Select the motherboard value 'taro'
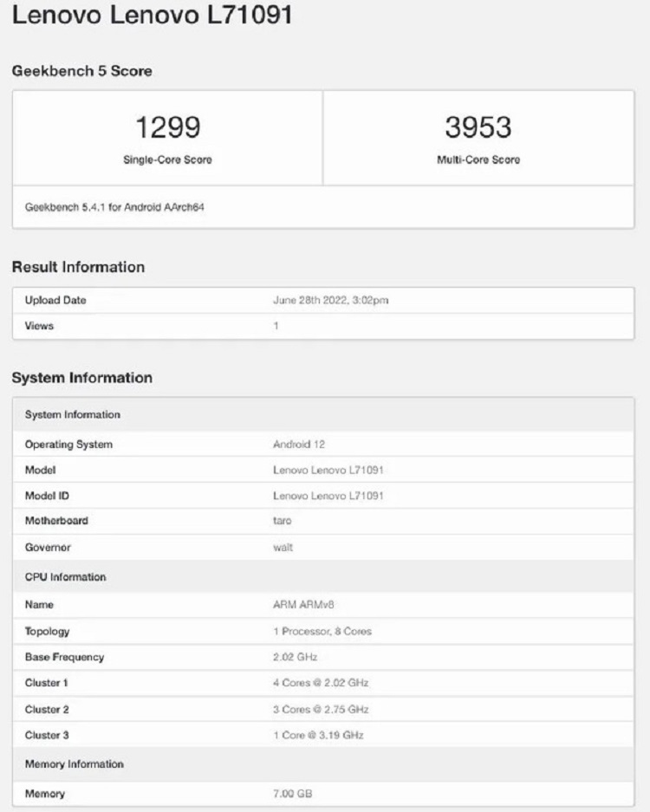 [283, 521]
